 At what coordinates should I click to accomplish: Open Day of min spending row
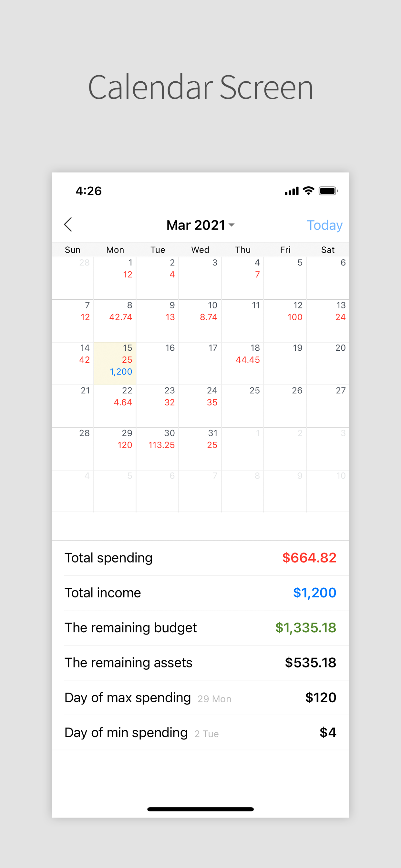(x=200, y=733)
